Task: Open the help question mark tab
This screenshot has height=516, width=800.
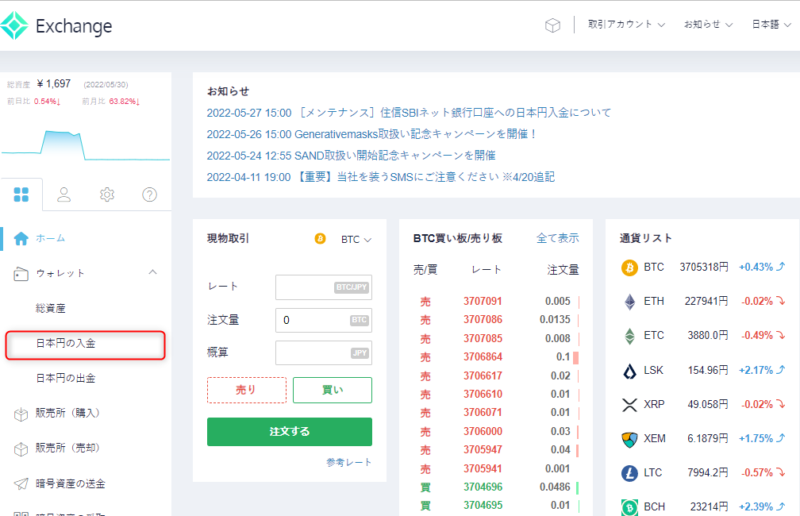Action: (x=149, y=194)
